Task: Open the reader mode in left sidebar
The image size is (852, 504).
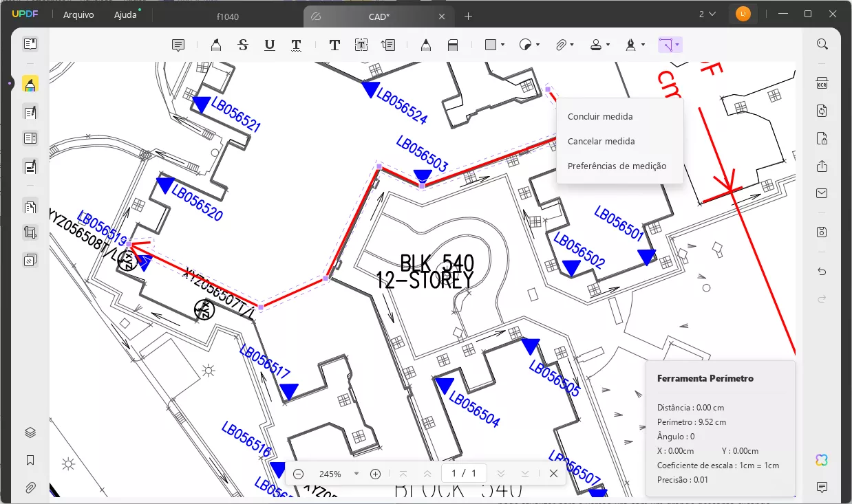Action: tap(30, 44)
